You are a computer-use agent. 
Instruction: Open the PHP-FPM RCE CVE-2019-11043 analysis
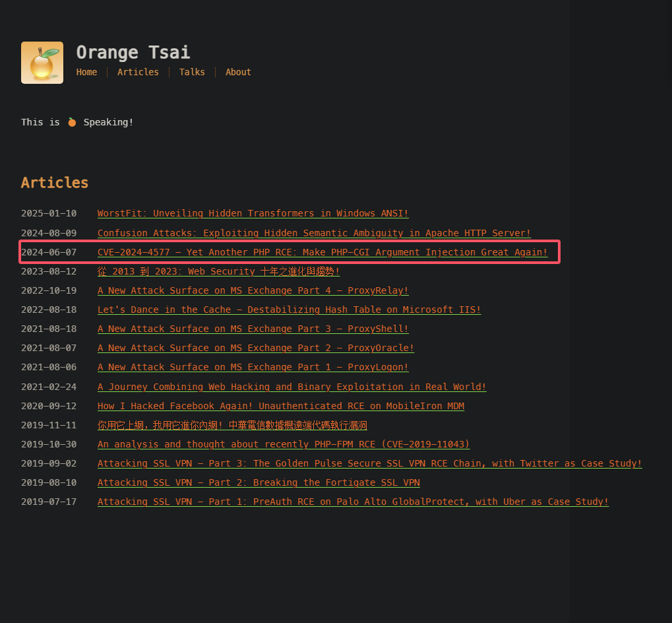click(x=284, y=444)
